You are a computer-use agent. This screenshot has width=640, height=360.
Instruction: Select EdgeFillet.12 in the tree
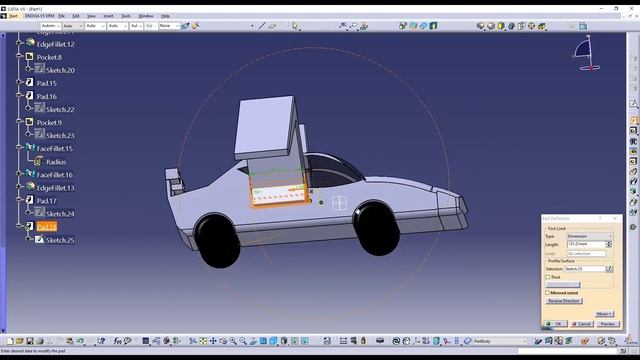[x=56, y=44]
